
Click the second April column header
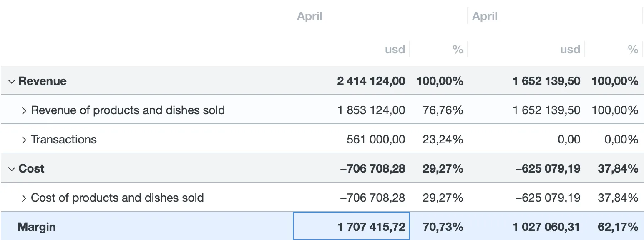(x=485, y=16)
